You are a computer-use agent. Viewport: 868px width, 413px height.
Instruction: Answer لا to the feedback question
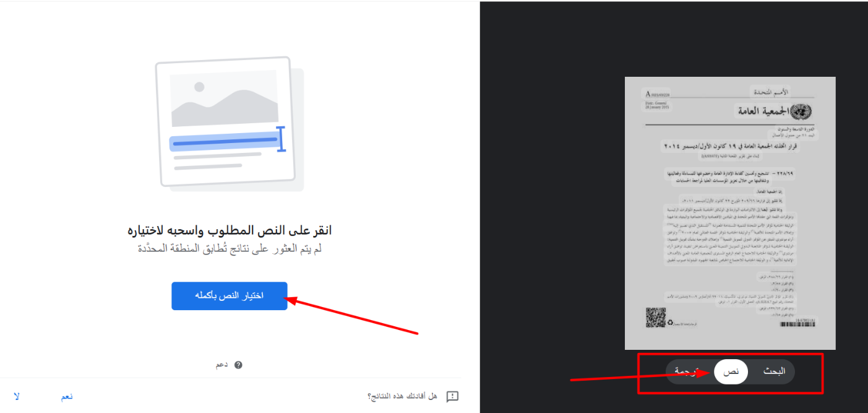click(x=17, y=396)
